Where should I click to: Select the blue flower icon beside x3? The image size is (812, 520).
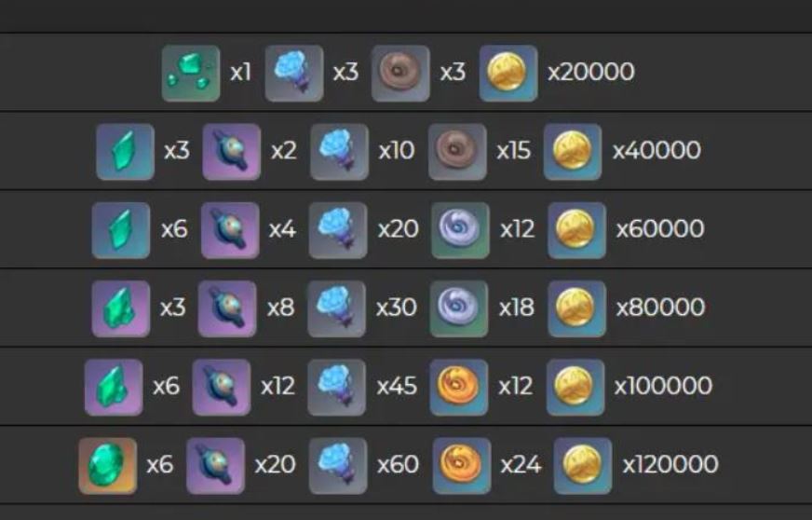[x=294, y=73]
